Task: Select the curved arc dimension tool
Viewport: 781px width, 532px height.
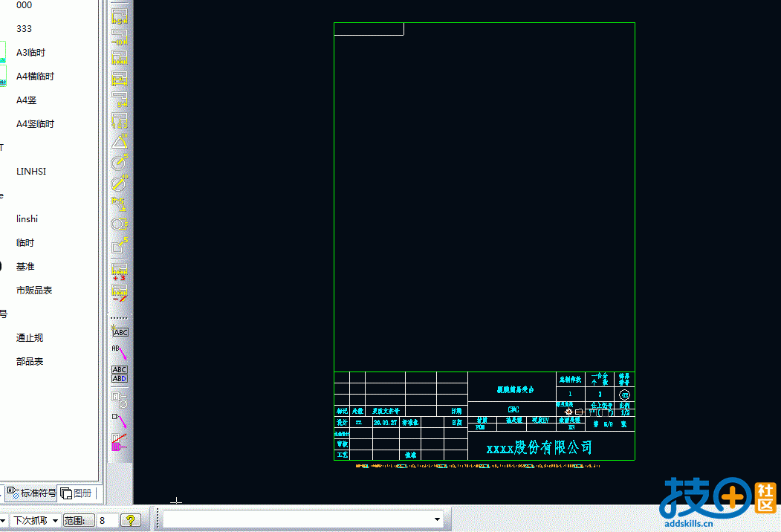Action: point(119,204)
